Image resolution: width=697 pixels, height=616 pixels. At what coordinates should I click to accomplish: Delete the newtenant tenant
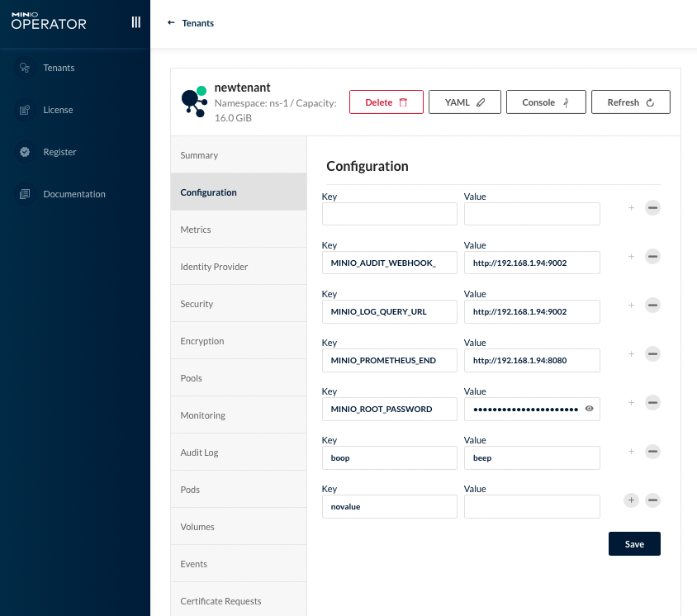pyautogui.click(x=386, y=102)
